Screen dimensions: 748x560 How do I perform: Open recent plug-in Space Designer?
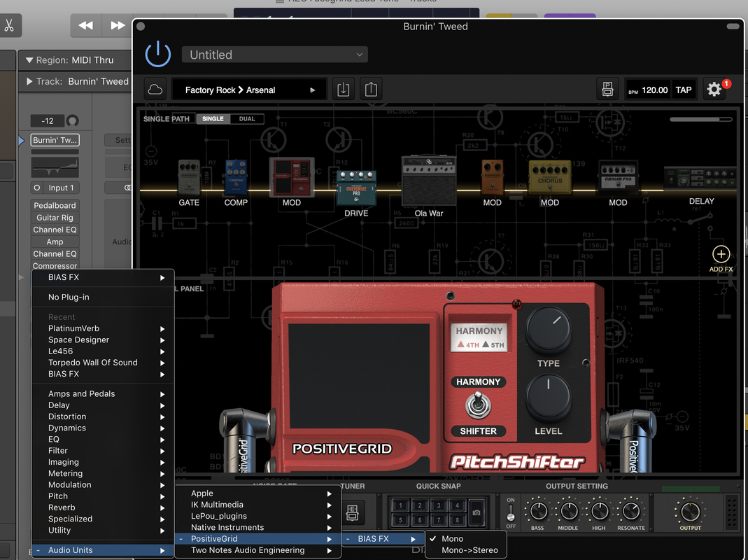(103, 340)
